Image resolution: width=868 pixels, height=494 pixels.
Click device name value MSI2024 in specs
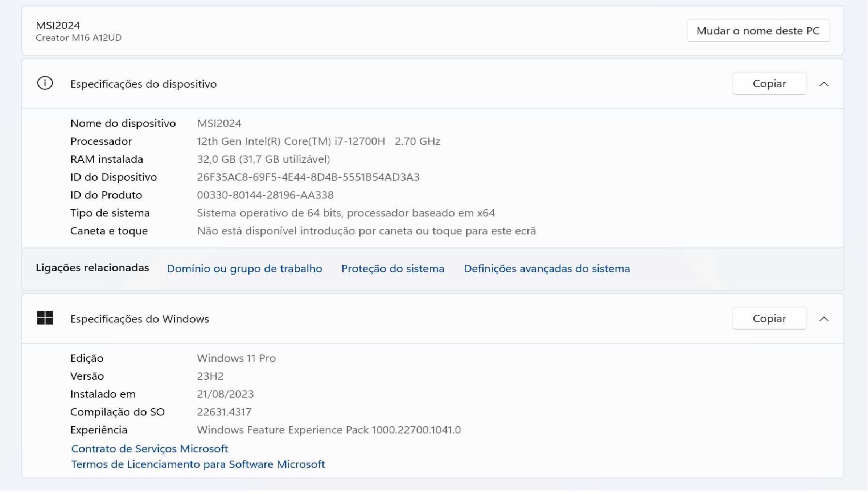tap(219, 123)
